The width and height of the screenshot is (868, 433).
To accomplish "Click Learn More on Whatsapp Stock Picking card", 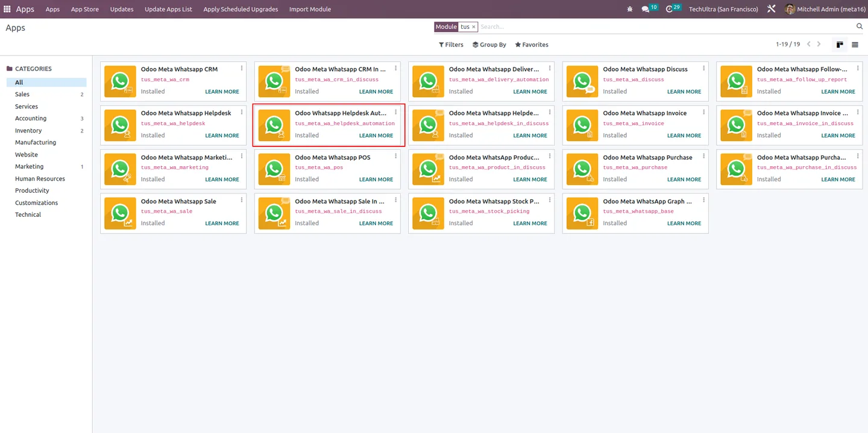I will 530,223.
